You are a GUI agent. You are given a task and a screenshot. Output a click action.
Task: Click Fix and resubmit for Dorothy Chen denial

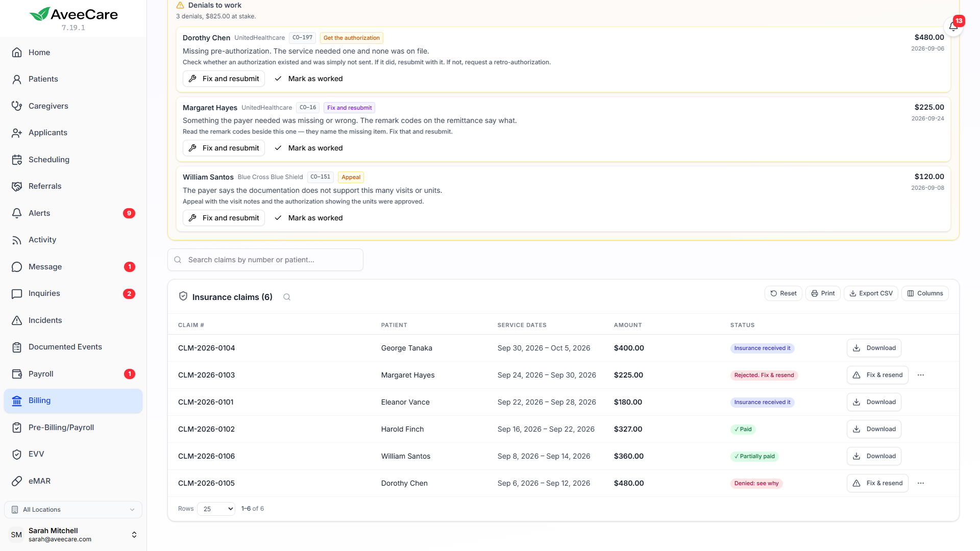tap(224, 79)
